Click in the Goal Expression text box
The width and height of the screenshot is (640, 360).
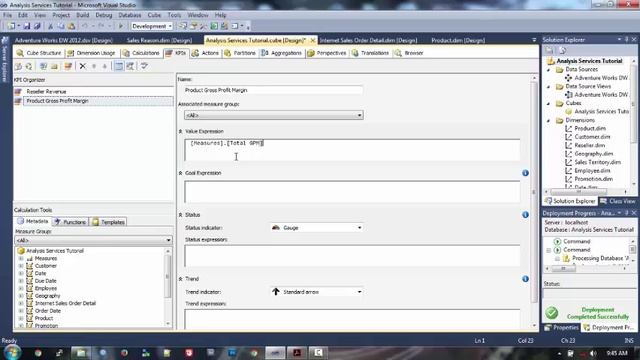352,192
